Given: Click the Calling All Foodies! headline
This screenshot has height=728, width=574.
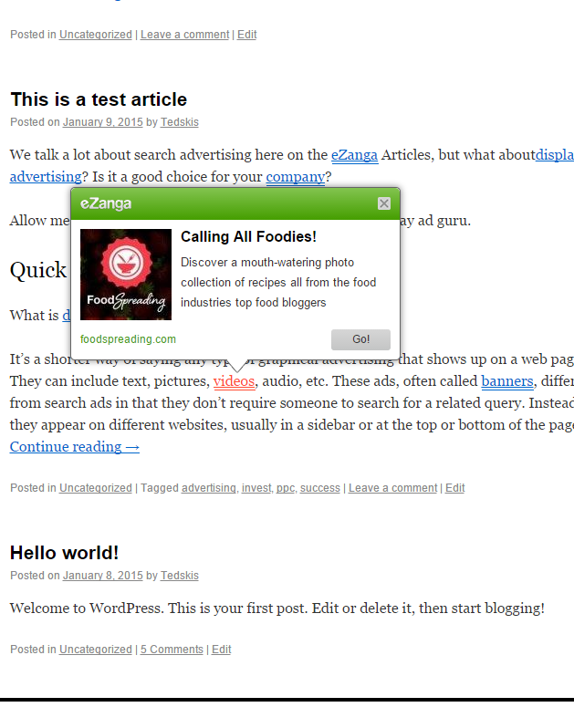Looking at the screenshot, I should point(248,237).
